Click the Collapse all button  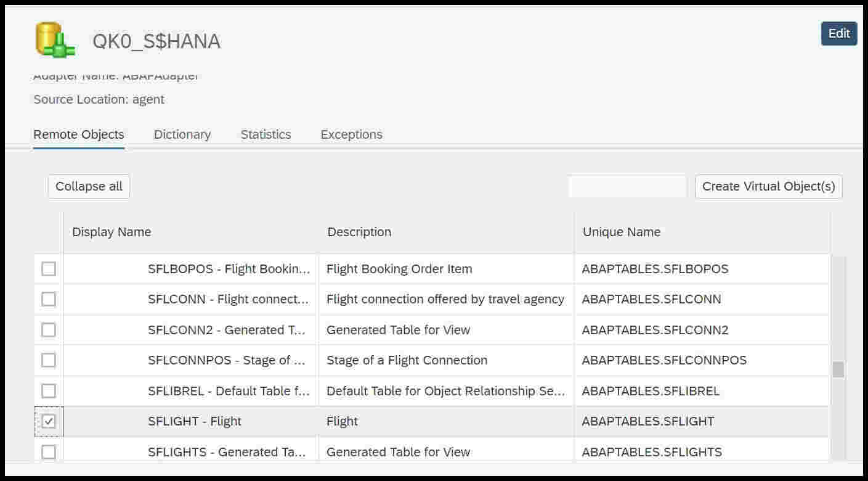click(x=88, y=186)
